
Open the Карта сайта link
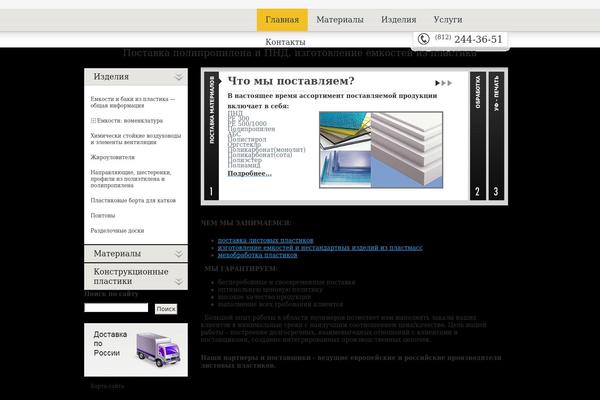point(107,387)
